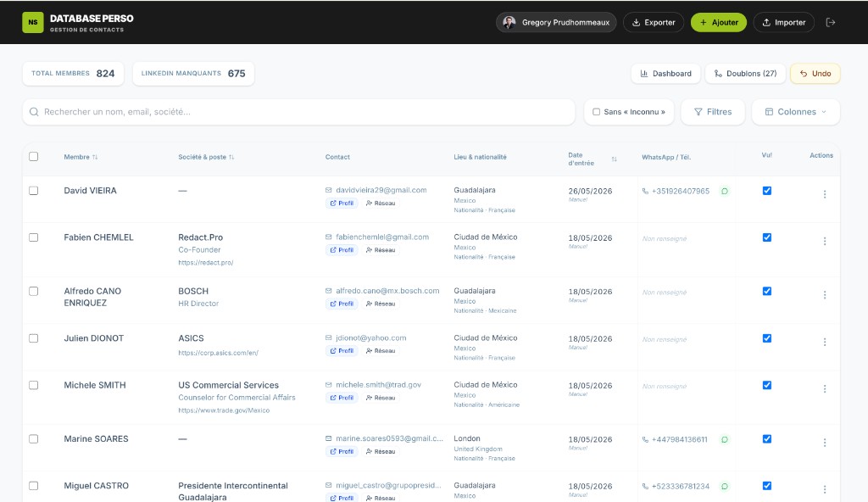Select Michele SMITH row checkbox

coord(34,385)
